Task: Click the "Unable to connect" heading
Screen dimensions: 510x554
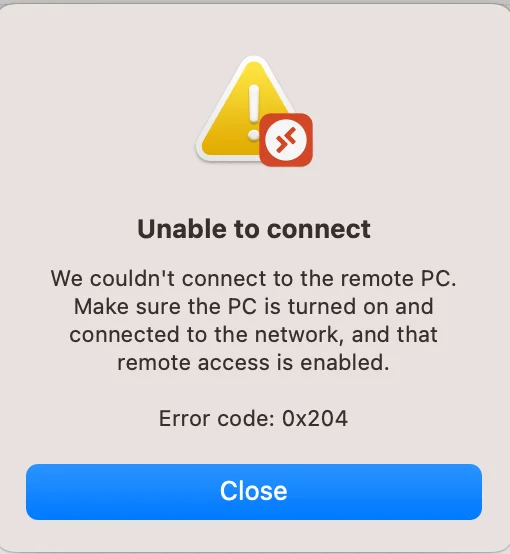Action: [x=254, y=229]
